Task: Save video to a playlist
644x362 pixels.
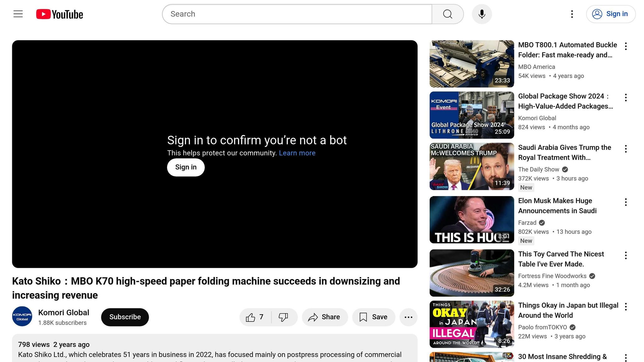Action: (374, 317)
